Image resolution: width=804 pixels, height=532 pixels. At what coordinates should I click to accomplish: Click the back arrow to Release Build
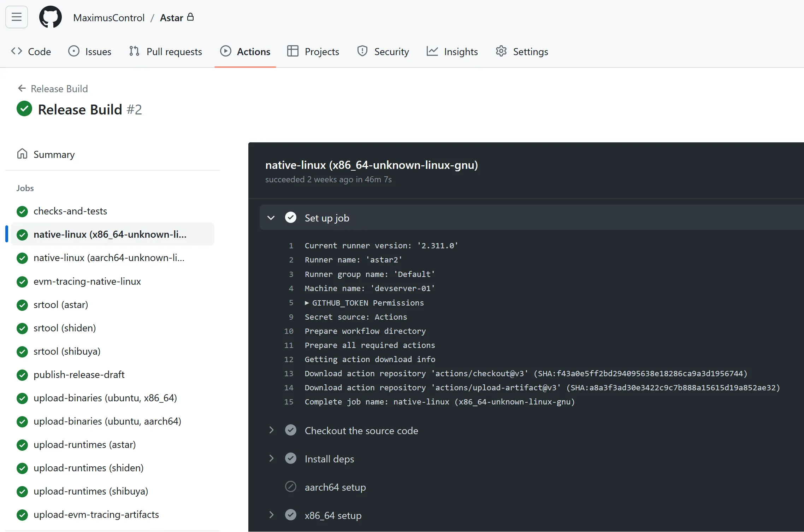coord(22,88)
